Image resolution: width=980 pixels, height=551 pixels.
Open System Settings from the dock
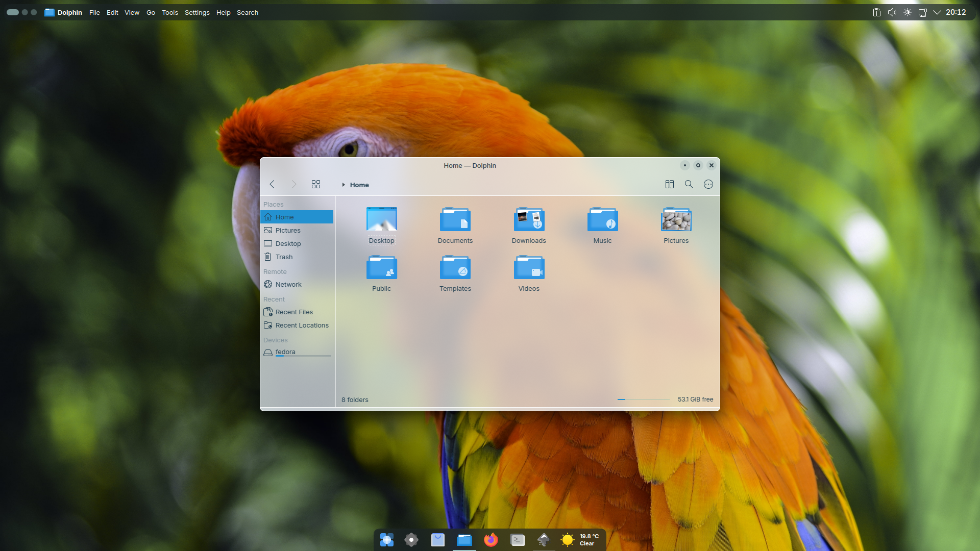click(x=411, y=539)
